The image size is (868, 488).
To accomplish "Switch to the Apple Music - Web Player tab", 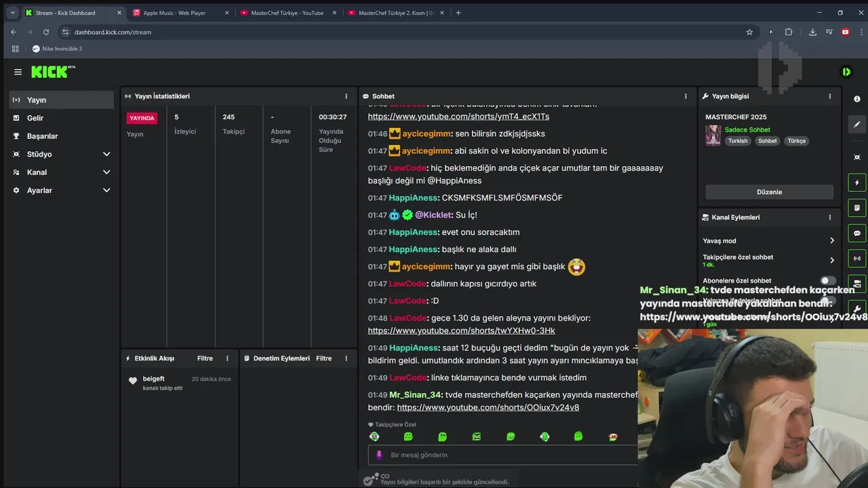I will [x=180, y=13].
